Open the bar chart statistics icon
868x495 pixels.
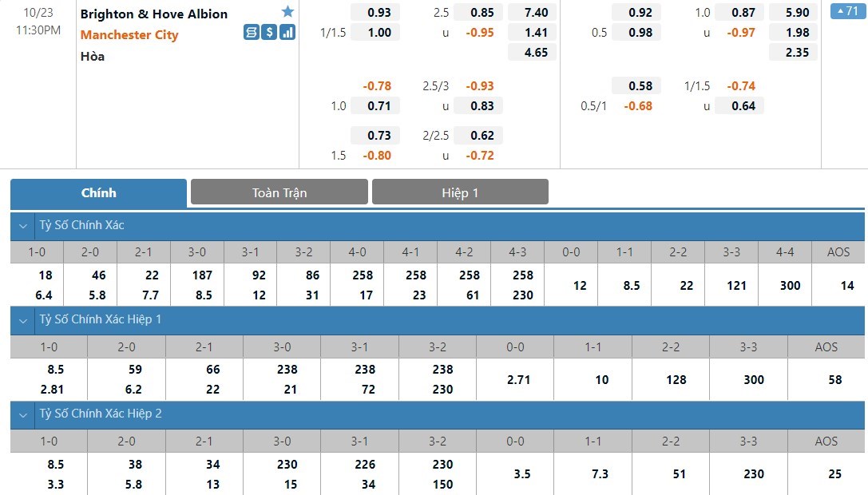click(287, 32)
